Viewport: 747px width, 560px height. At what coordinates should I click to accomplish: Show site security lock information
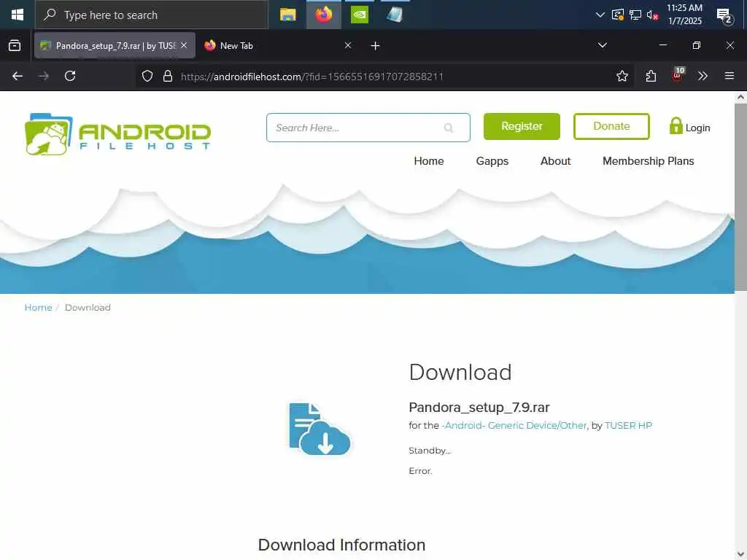coord(167,76)
